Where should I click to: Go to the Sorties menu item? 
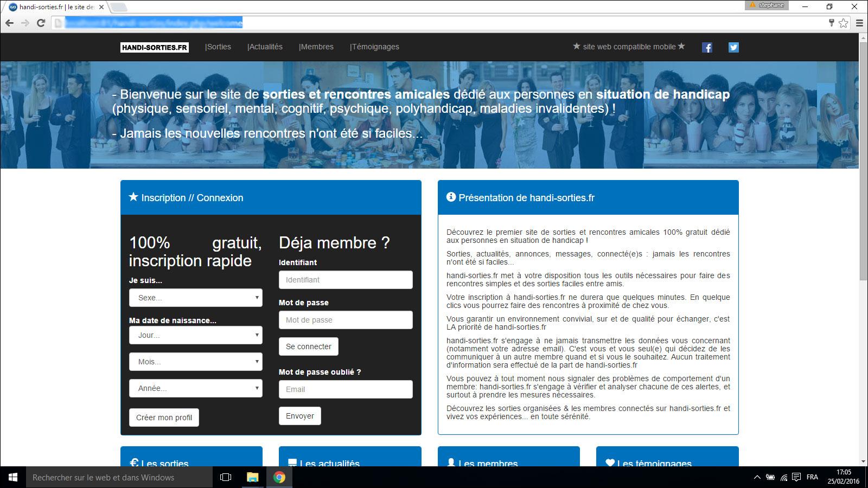click(x=218, y=47)
